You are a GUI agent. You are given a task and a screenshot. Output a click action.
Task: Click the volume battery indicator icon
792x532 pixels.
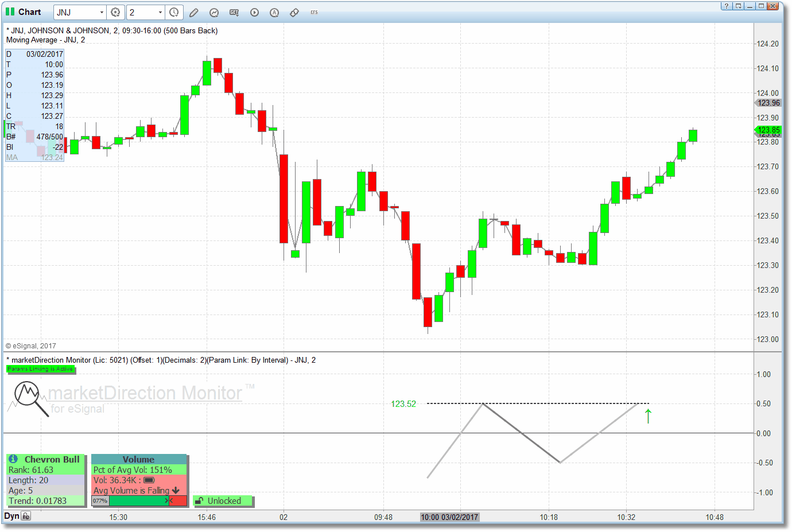coord(149,480)
